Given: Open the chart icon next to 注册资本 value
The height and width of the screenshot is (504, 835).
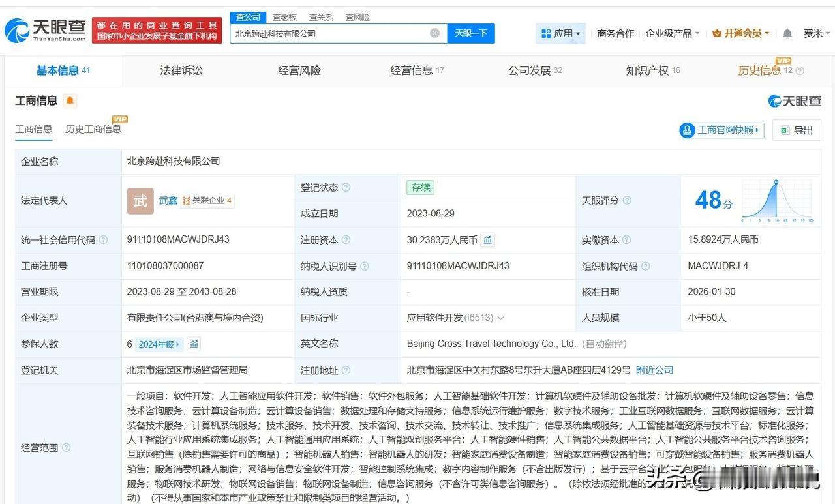Looking at the screenshot, I should click(487, 240).
